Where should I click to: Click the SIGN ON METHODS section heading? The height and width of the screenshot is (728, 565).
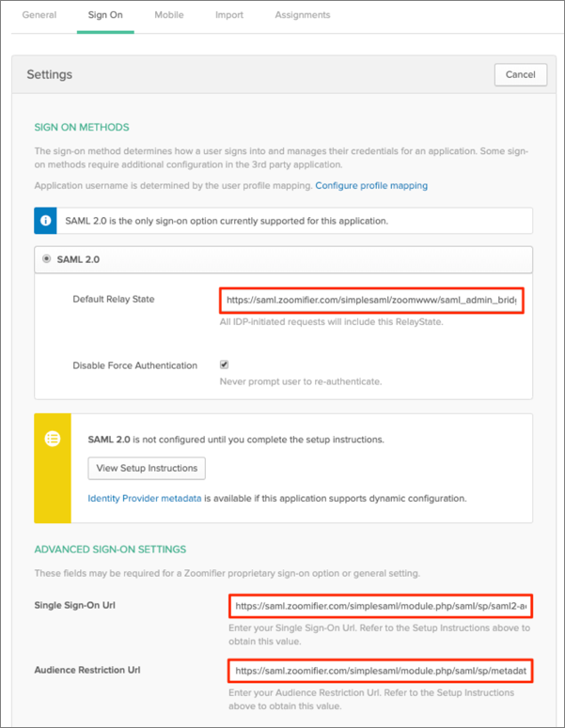[x=82, y=127]
